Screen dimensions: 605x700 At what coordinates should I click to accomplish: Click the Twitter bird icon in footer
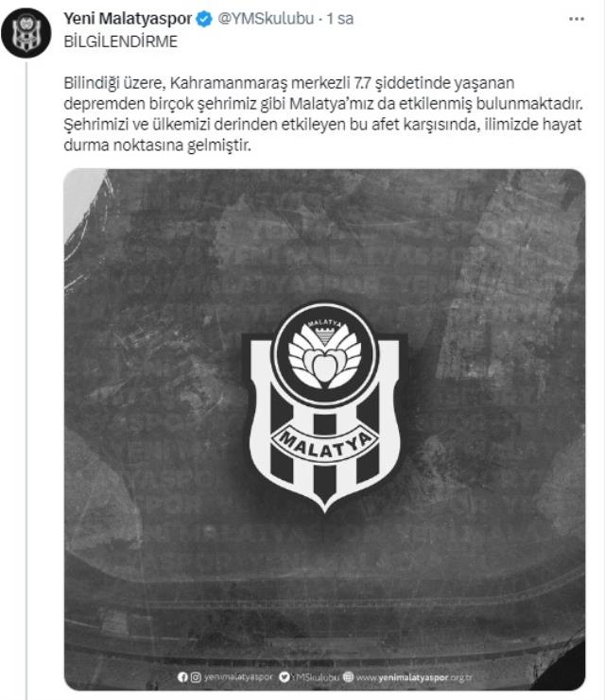[285, 676]
